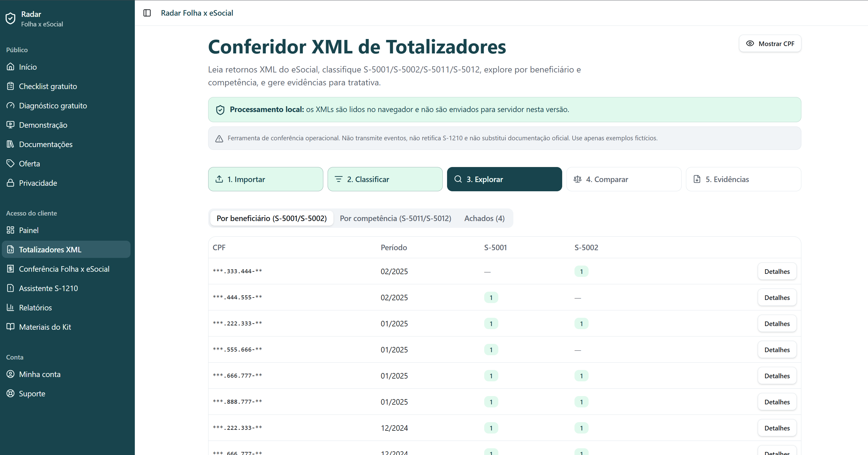Viewport: 868px width, 455px height.
Task: Click the scale icon in 4. Comparar
Action: tap(578, 179)
